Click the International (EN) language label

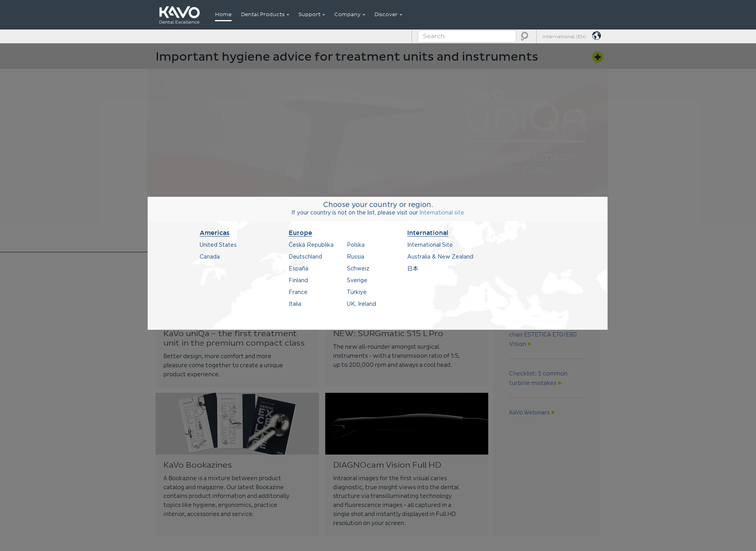[564, 37]
